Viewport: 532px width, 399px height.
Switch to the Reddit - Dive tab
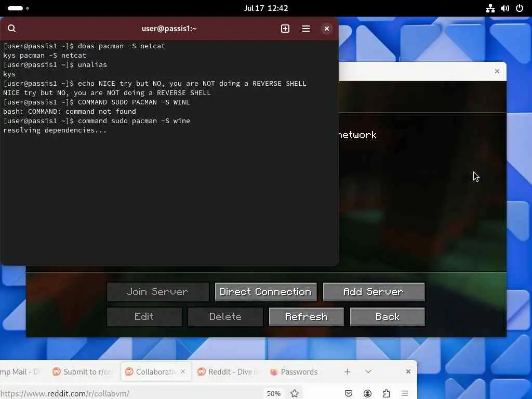coord(228,372)
